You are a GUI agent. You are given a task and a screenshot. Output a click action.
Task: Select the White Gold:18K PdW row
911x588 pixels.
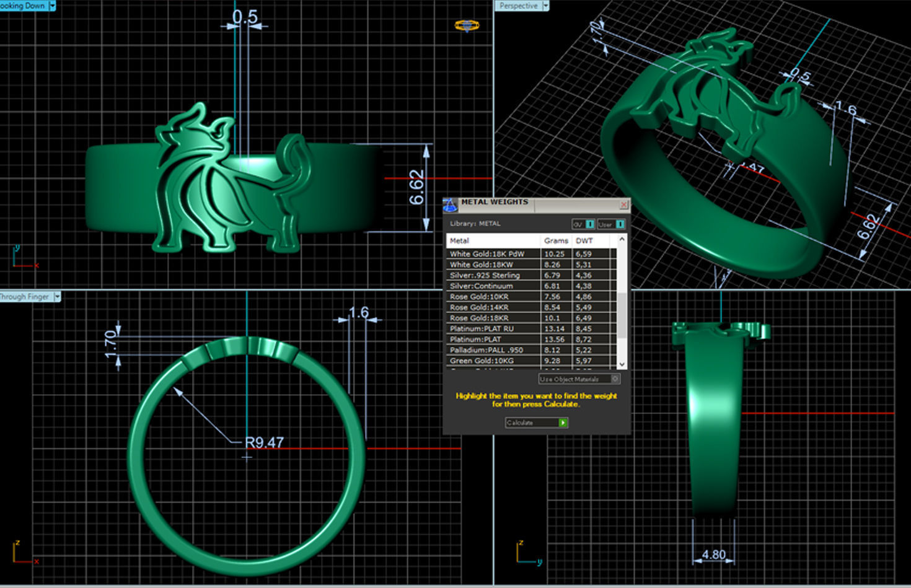[x=532, y=254]
